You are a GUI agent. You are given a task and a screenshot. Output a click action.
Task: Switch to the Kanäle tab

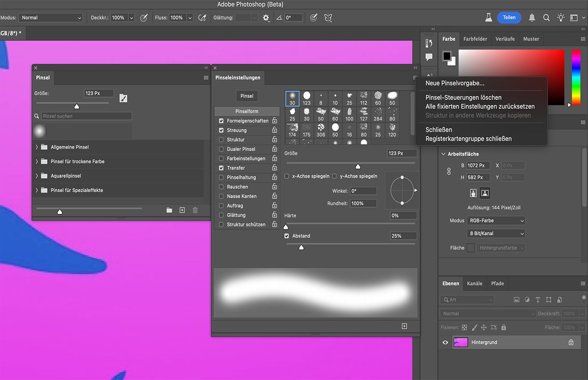474,283
